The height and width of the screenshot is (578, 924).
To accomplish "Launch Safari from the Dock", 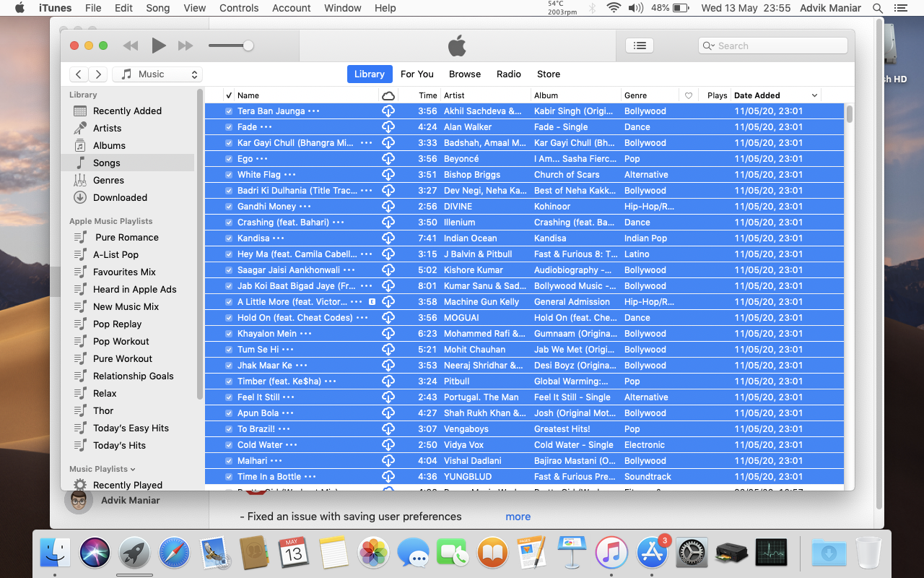I will [x=174, y=553].
